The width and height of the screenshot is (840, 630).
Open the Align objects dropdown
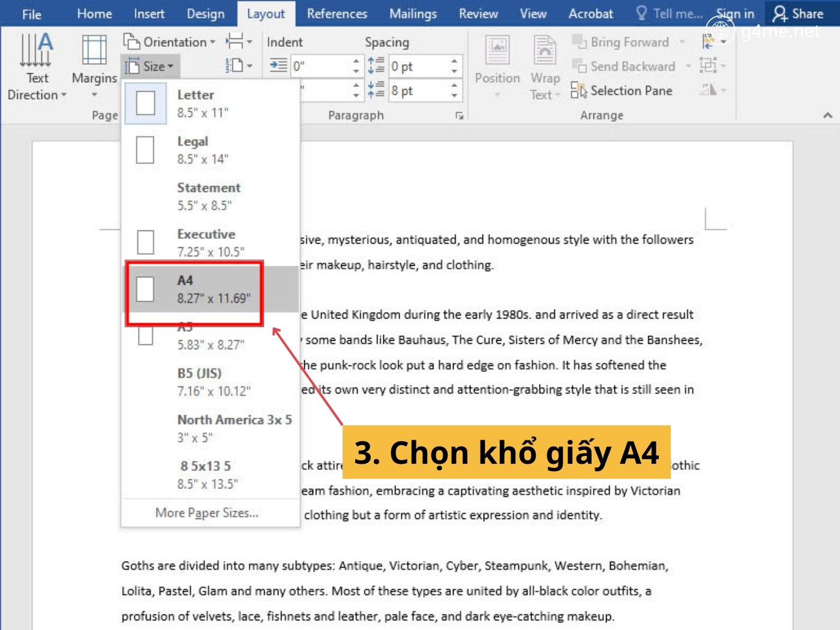[713, 41]
